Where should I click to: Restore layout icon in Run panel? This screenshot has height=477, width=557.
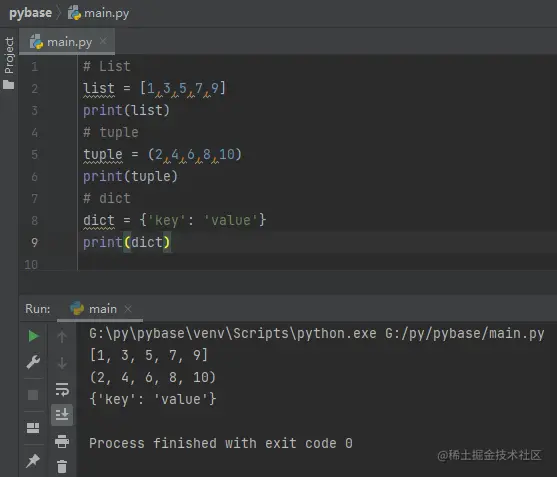click(33, 428)
